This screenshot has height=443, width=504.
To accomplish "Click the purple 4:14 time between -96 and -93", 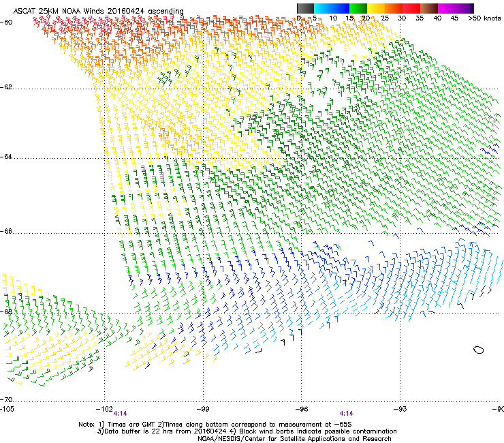I will pyautogui.click(x=347, y=414).
